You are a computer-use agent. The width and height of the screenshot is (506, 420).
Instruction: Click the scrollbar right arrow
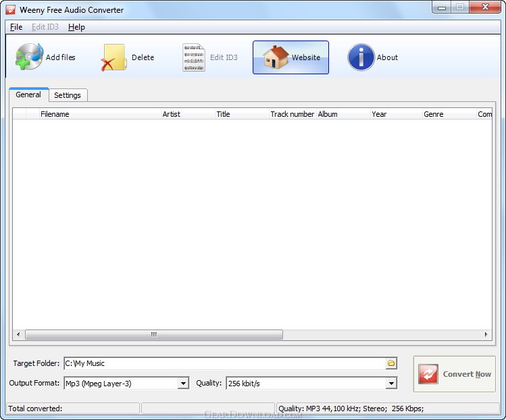click(486, 334)
